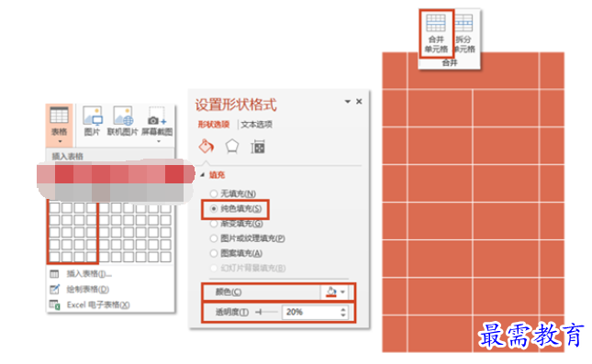The width and height of the screenshot is (592, 364).
Task: Select the 渐变填充 radio button
Action: pyautogui.click(x=214, y=224)
